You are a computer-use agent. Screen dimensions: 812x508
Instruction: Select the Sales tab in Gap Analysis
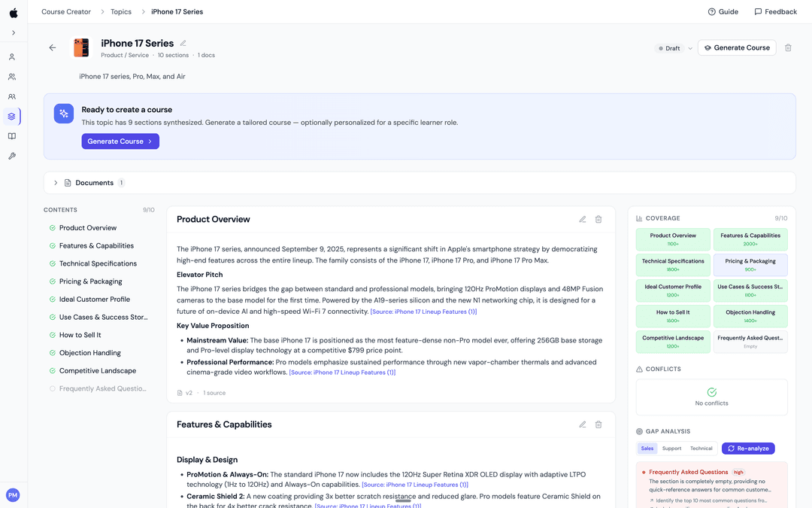647,448
